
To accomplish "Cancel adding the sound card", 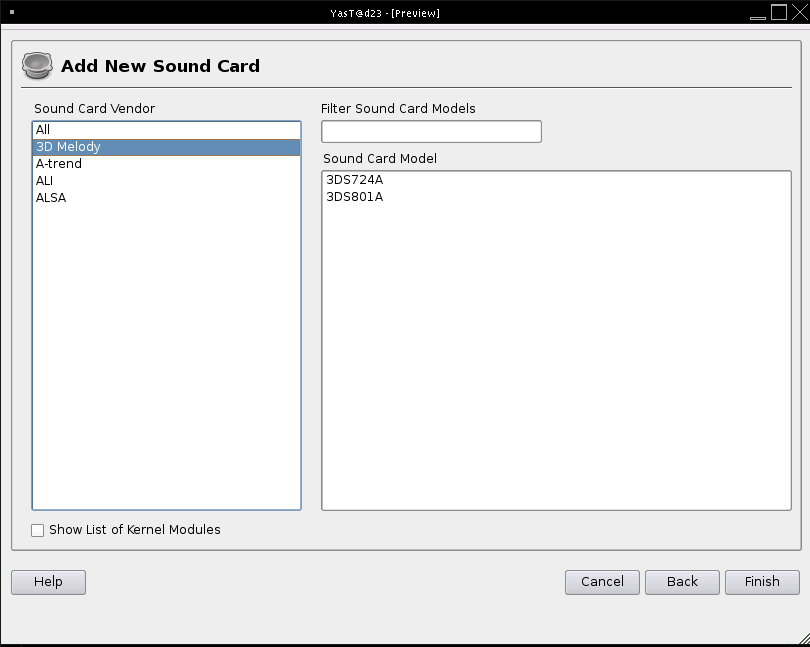I will (602, 582).
